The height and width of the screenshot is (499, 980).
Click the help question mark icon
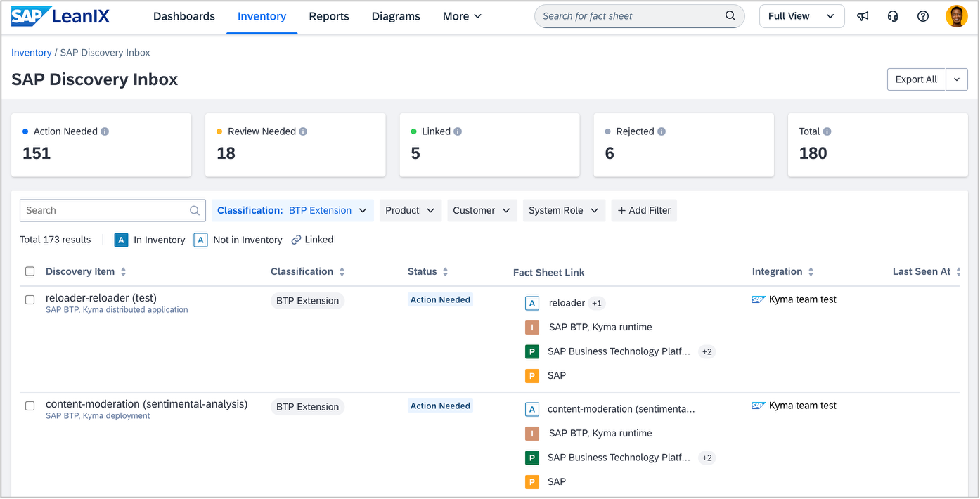pyautogui.click(x=923, y=16)
